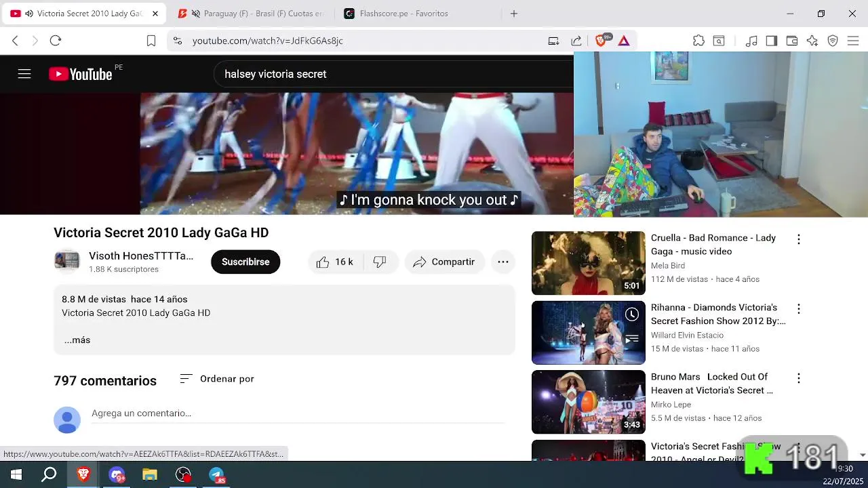This screenshot has height=488, width=868.
Task: Toggle the browser sidebar panel icon
Action: (x=771, y=41)
